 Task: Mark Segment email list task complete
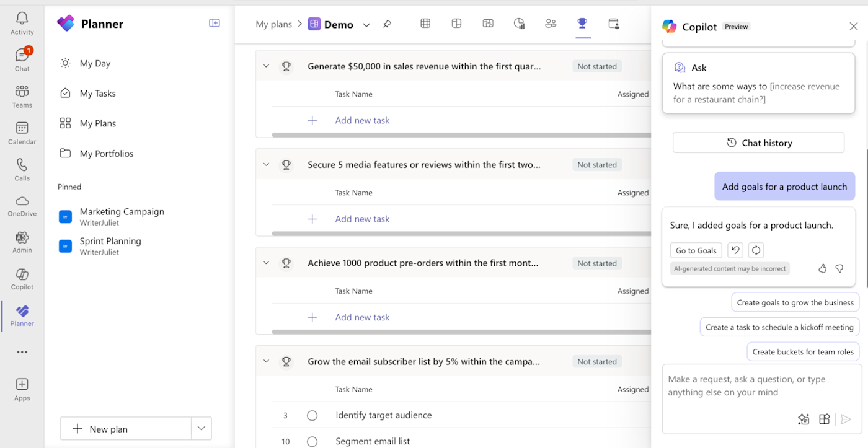click(312, 441)
